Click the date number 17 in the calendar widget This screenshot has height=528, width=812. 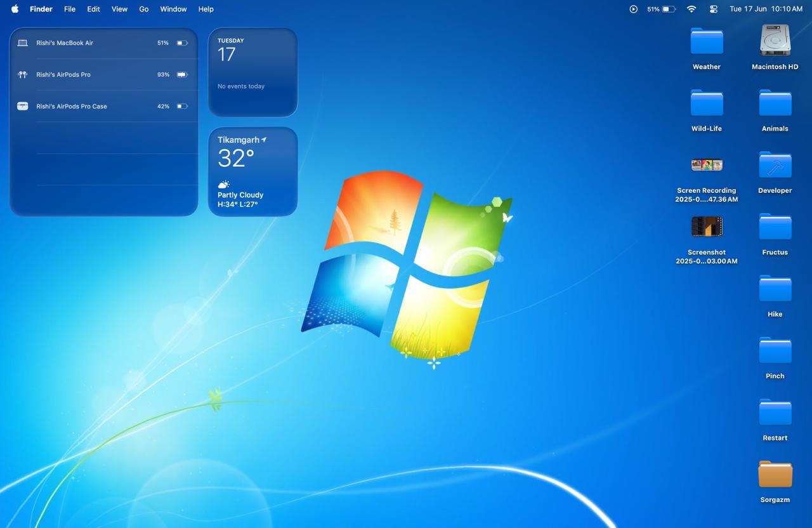coord(226,55)
